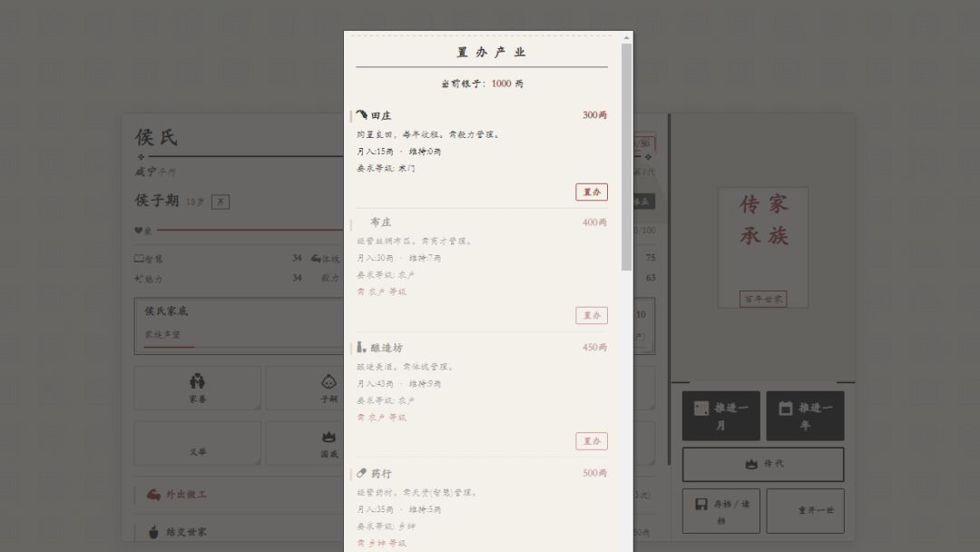Click the 当前银子 1000 两 balance text
This screenshot has height=552, width=980.
(x=482, y=84)
